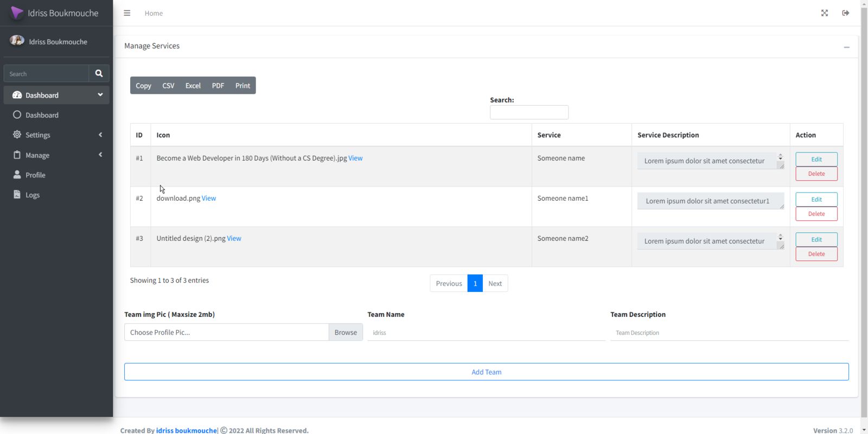Open View link for download.png
The image size is (868, 434).
pyautogui.click(x=209, y=199)
